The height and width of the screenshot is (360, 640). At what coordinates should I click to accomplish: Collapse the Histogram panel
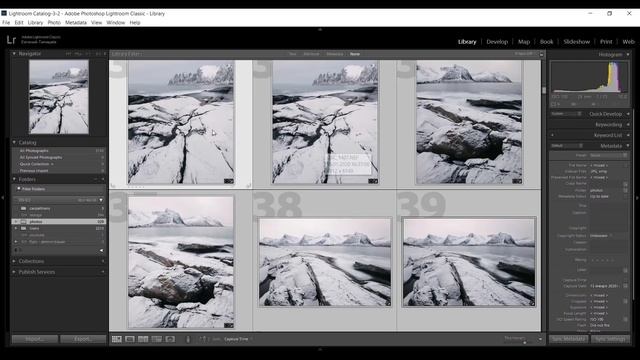(628, 54)
